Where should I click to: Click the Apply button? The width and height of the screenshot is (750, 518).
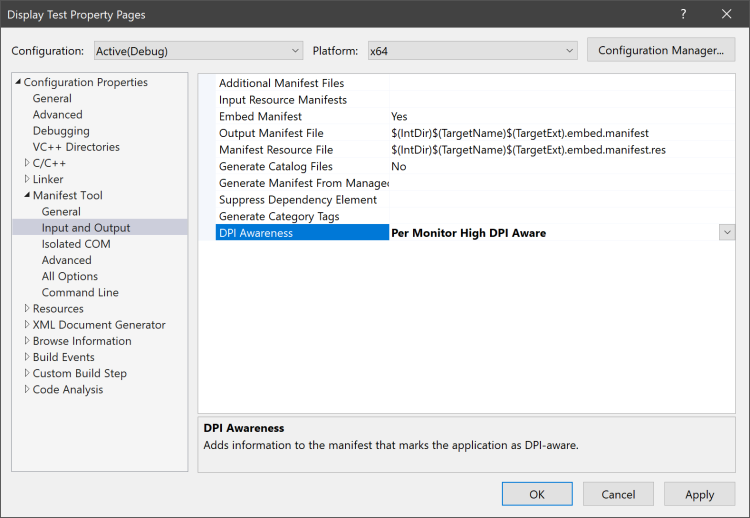click(699, 494)
